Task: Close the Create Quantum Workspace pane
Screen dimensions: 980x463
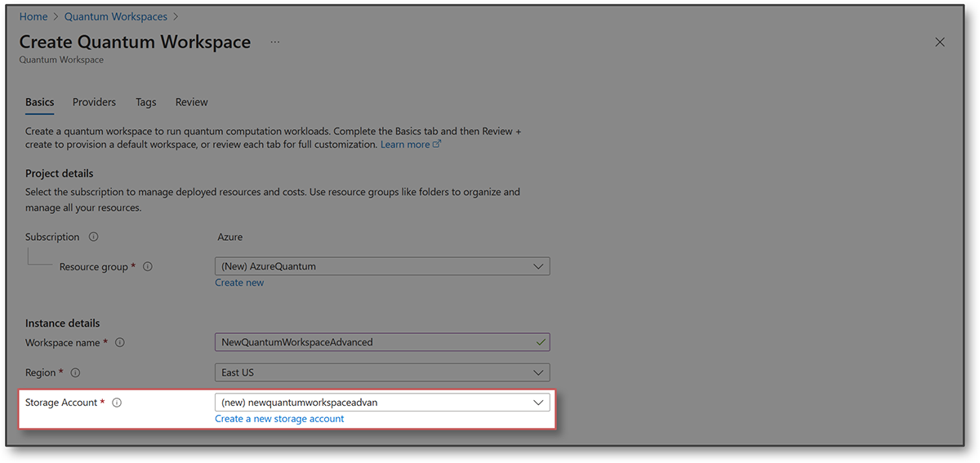Action: click(940, 42)
